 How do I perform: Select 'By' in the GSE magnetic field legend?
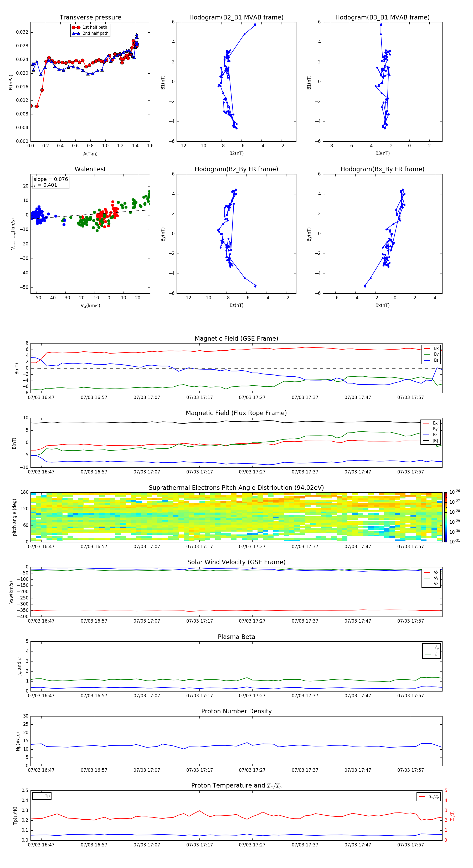click(x=431, y=354)
